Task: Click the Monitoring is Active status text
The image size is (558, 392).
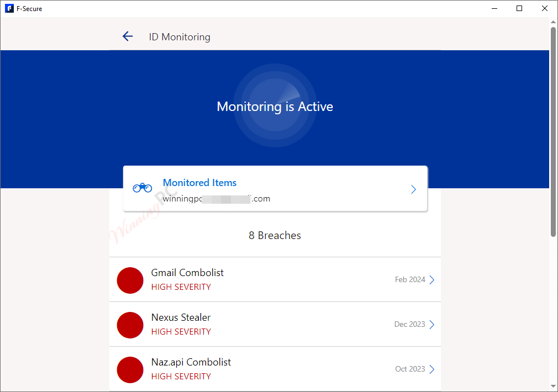Action: point(275,107)
